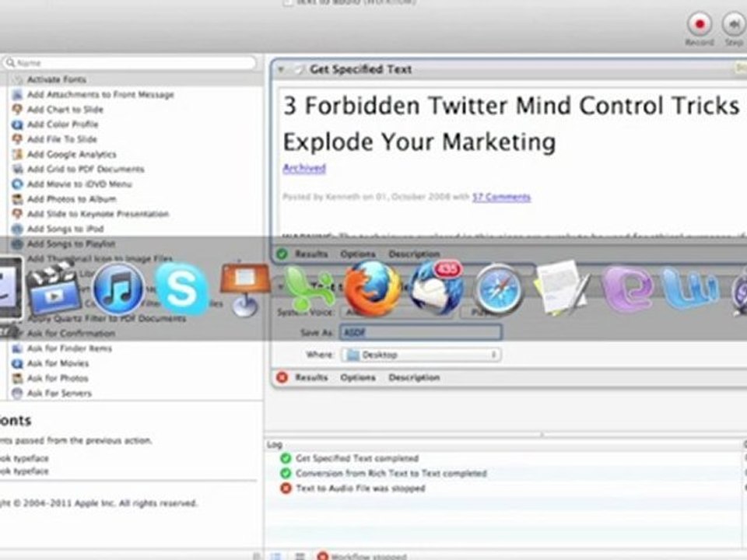Switch to Skype in the app switcher
Viewport: 747px width, 560px height.
tap(182, 289)
